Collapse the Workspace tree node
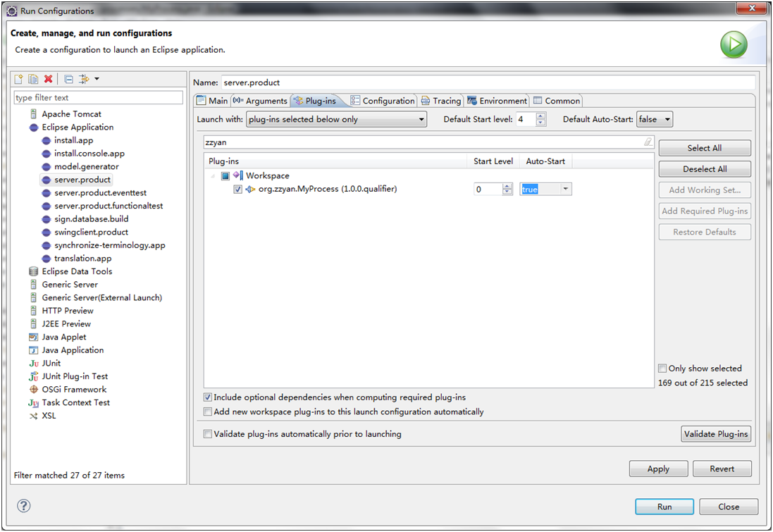This screenshot has height=532, width=773. [213, 175]
